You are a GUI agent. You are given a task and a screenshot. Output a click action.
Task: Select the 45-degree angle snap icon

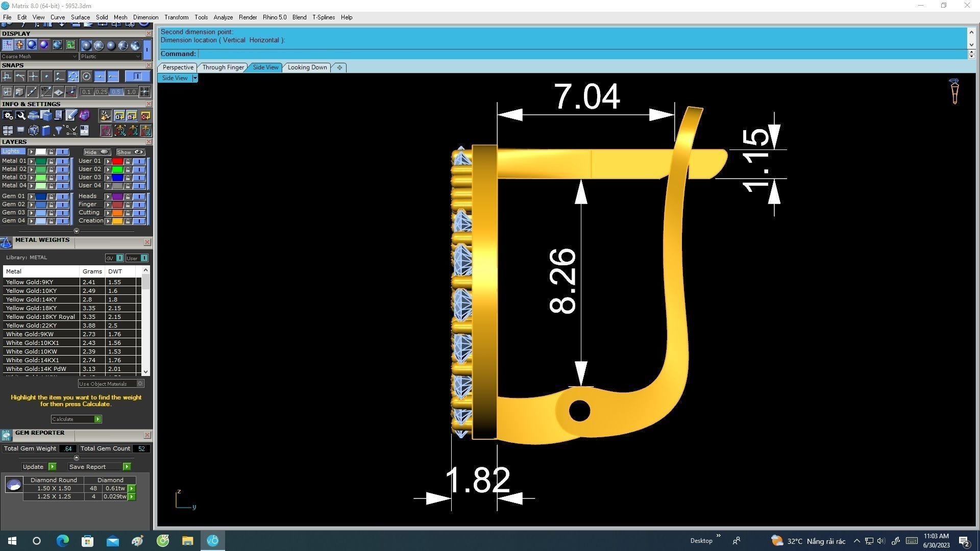coord(46,92)
